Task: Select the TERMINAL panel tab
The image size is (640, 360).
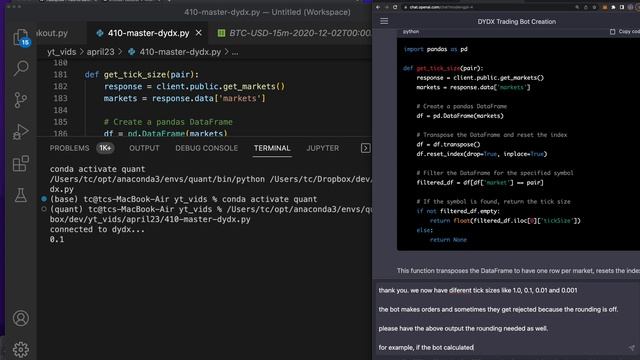Action: [272, 148]
